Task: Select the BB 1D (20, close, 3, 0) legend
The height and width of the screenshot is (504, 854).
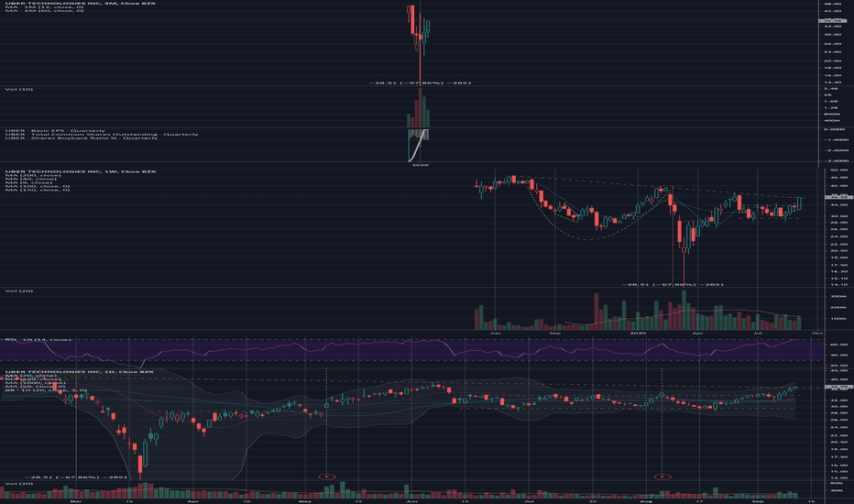Action: [46, 390]
